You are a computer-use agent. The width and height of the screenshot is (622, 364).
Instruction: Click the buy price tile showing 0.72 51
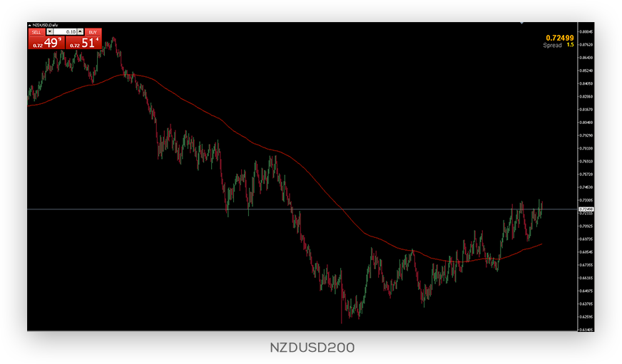[x=83, y=43]
